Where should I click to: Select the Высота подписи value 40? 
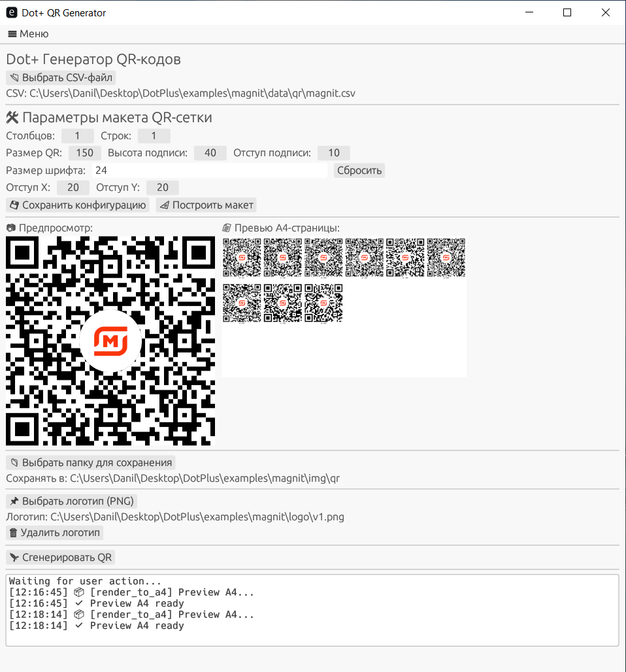[210, 153]
